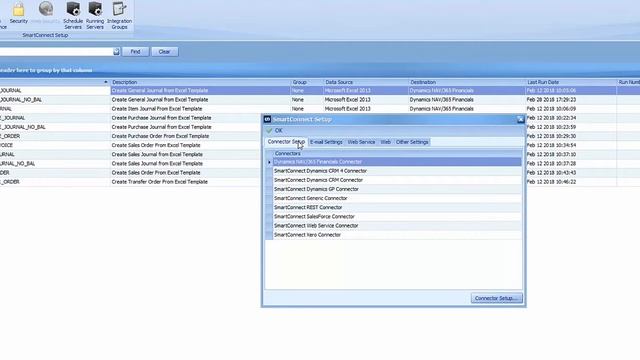Image resolution: width=640 pixels, height=360 pixels.
Task: Click the Connector Setup... button
Action: (x=496, y=298)
